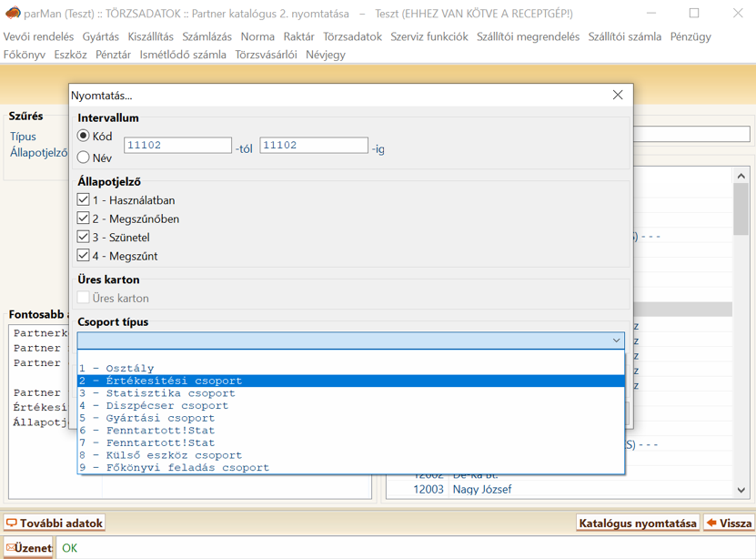Viewport: 756px width, 559px height.
Task: Open the Szerviz funkciók menu
Action: pos(429,36)
